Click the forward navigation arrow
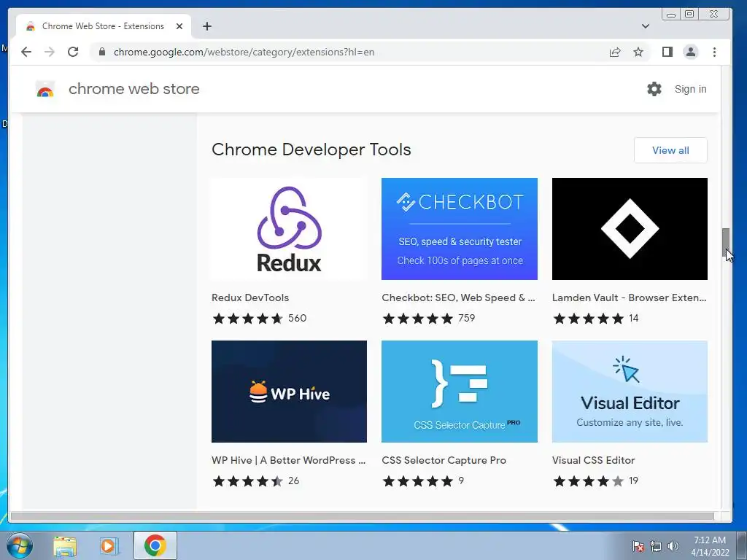Viewport: 747px width, 560px height. 50,52
